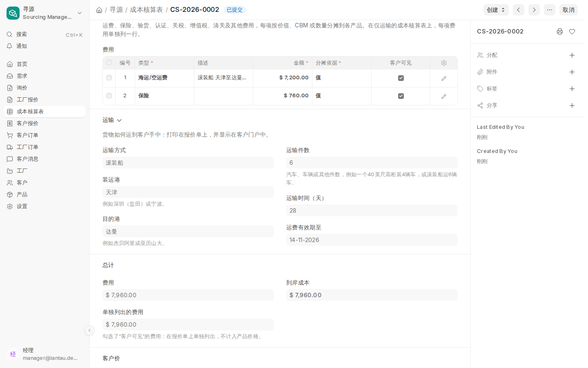Select all rows in 费用 table
This screenshot has width=588, height=368.
tap(109, 63)
